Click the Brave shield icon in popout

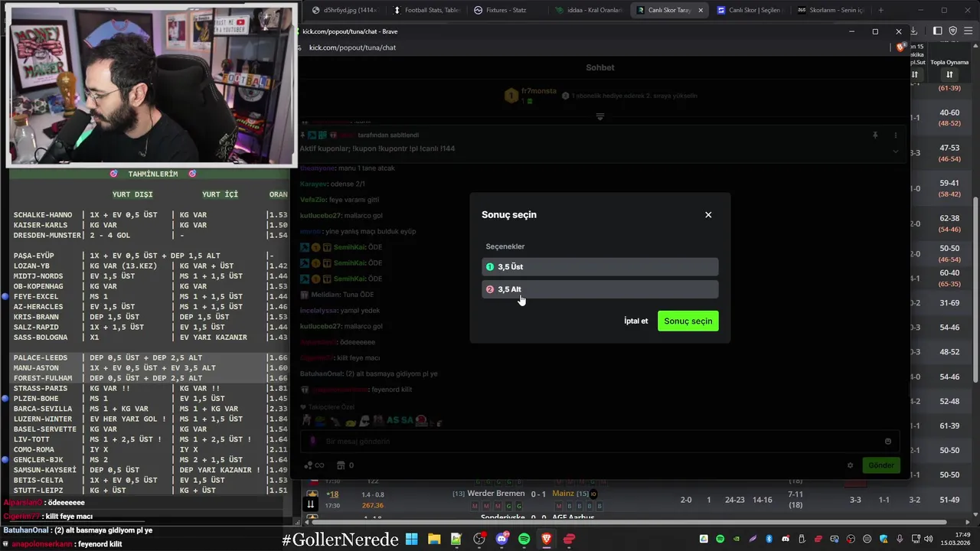pos(900,47)
